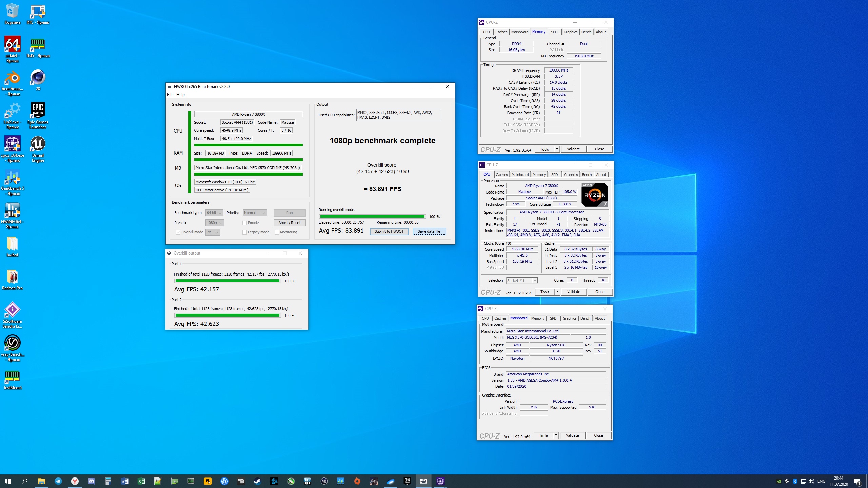868x488 pixels.
Task: Open the Cinebench 20 desktop icon
Action: pos(38,80)
